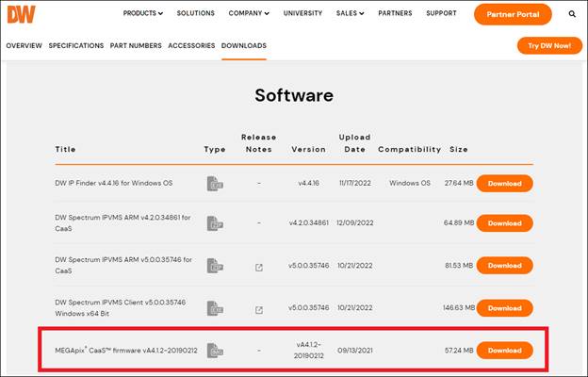Click upload date '12/09/2022'
Viewport: 588px width, 377px height.
click(354, 222)
